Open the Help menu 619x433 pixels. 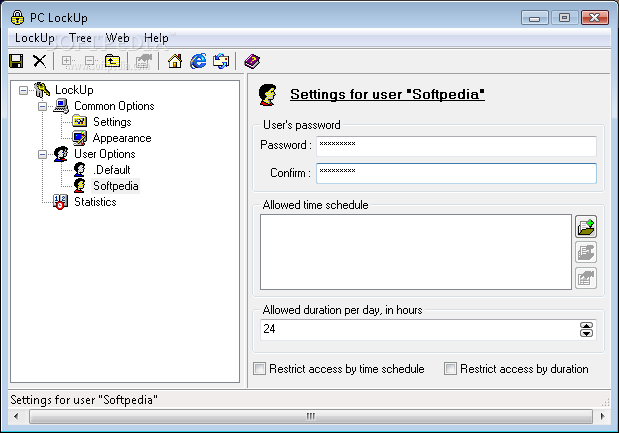pos(156,38)
